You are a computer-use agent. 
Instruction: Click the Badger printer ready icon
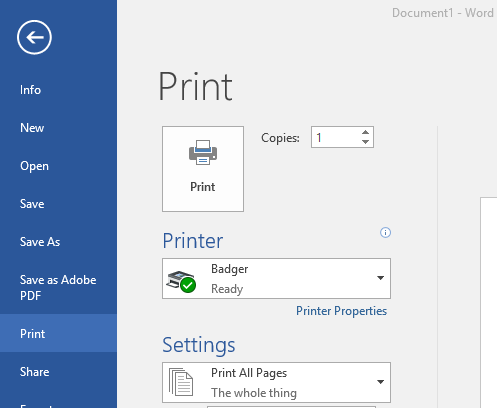[181, 282]
